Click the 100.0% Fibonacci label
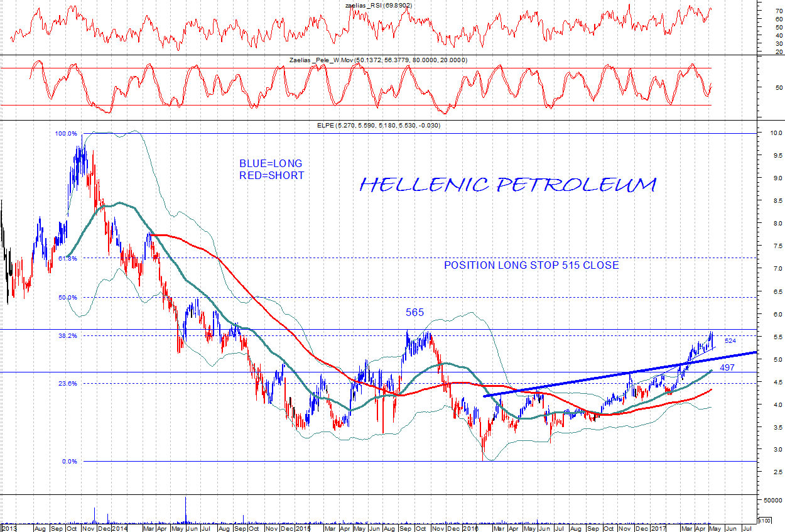 66,134
